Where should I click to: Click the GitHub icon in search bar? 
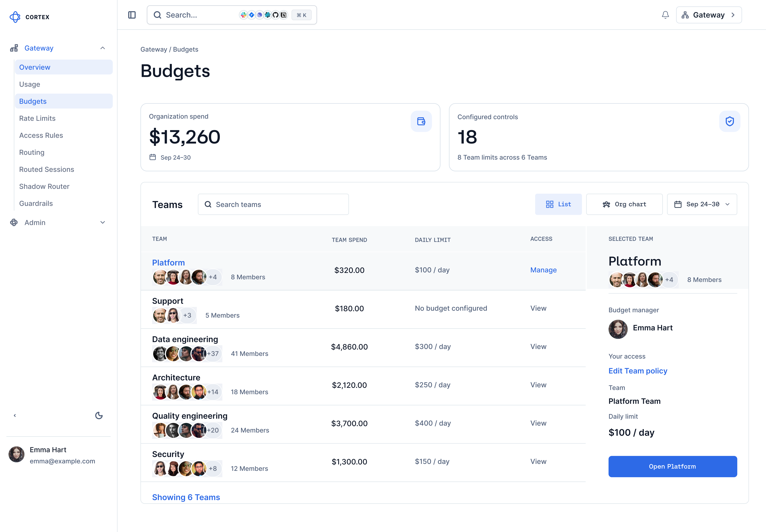275,15
